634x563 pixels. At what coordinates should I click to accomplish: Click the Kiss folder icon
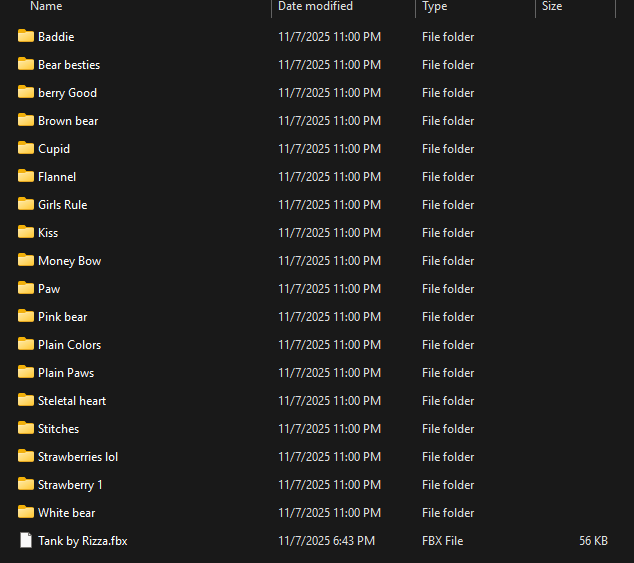point(26,233)
